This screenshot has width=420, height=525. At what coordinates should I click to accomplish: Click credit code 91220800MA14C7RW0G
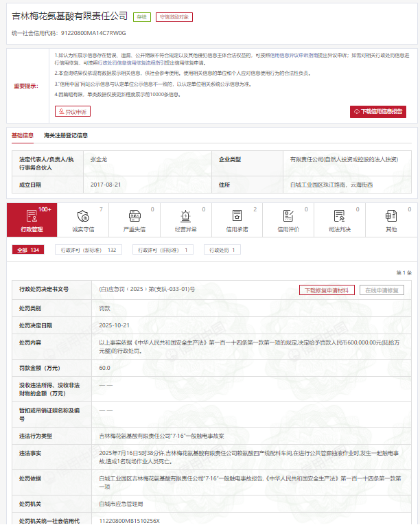point(93,33)
